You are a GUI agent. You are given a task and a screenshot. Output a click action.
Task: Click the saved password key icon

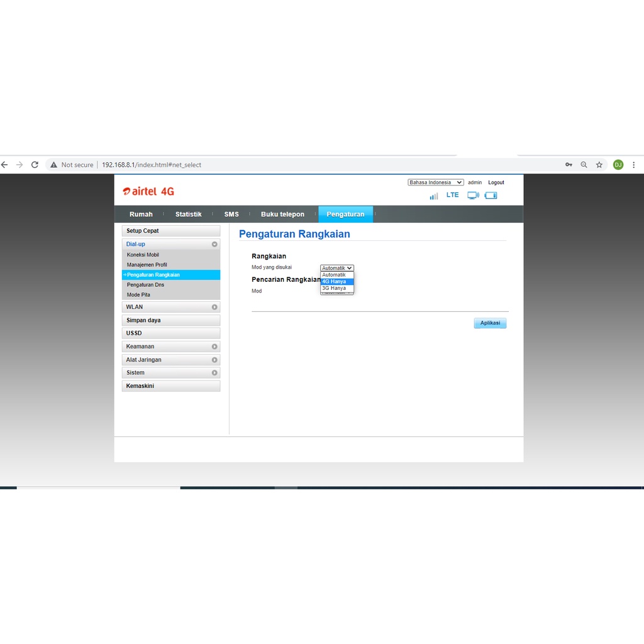pos(569,165)
